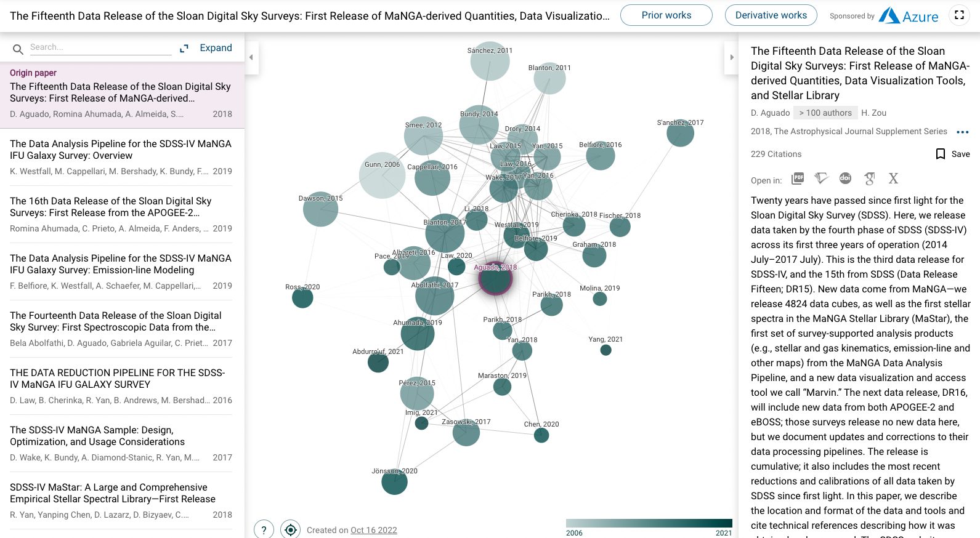Click the Search input field

(100, 47)
